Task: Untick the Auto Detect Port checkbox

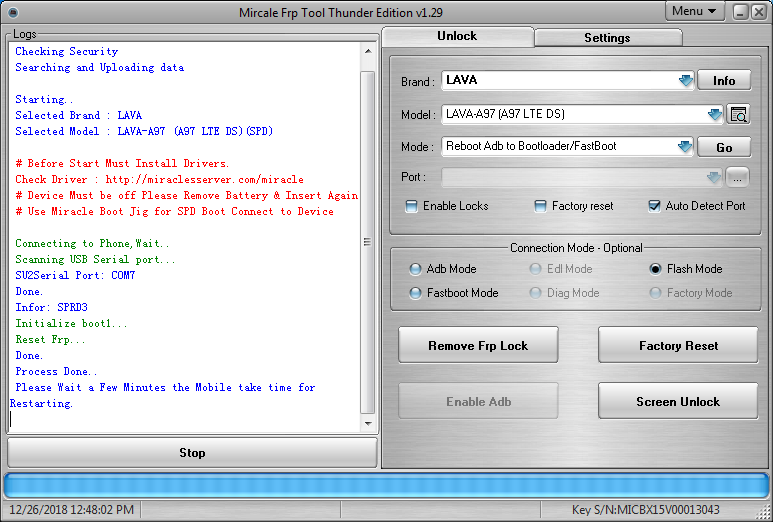Action: [x=654, y=206]
